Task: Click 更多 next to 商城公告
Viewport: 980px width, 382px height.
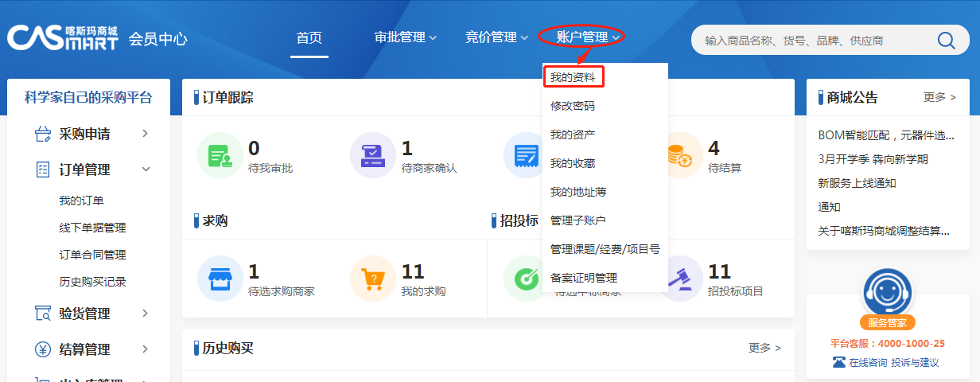Action: (939, 97)
